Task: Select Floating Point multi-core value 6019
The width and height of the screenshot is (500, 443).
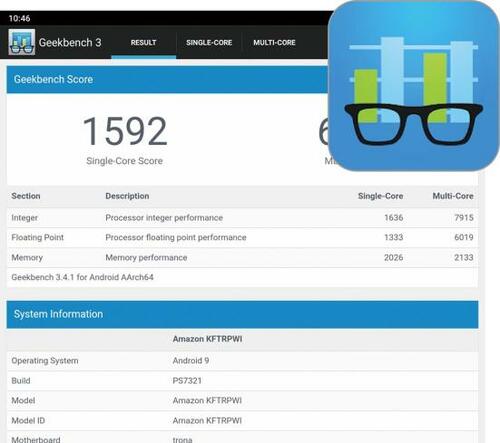Action: pos(464,237)
